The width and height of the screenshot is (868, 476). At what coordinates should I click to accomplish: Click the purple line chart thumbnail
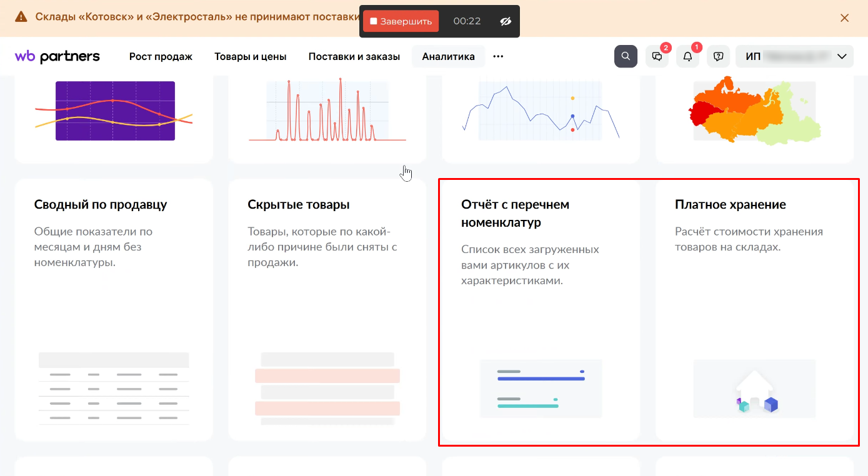114,111
